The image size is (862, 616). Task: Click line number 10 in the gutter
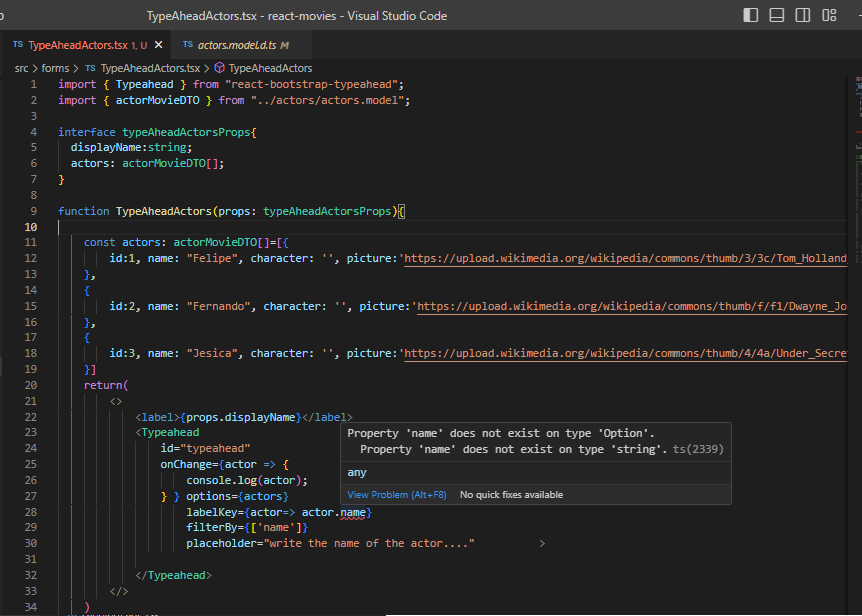30,226
